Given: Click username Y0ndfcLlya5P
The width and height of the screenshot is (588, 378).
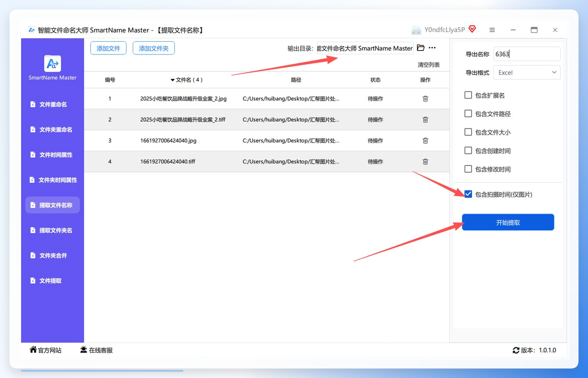Looking at the screenshot, I should click(444, 30).
